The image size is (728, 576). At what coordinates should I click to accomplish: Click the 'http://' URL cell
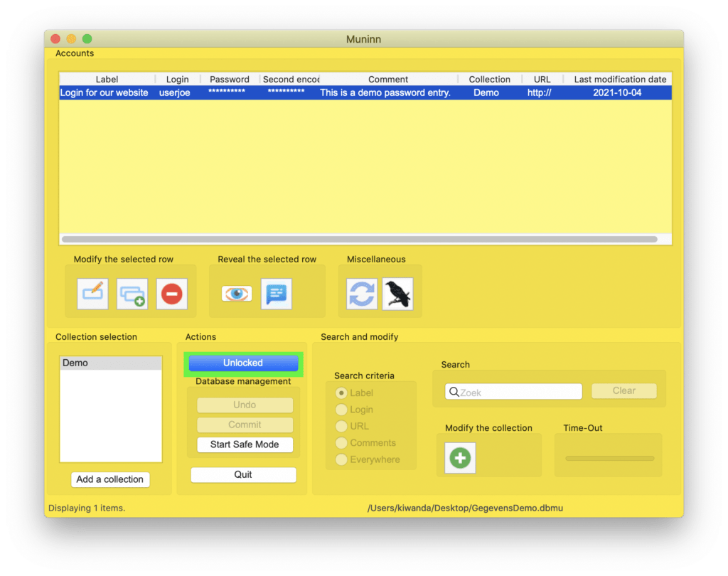[539, 92]
